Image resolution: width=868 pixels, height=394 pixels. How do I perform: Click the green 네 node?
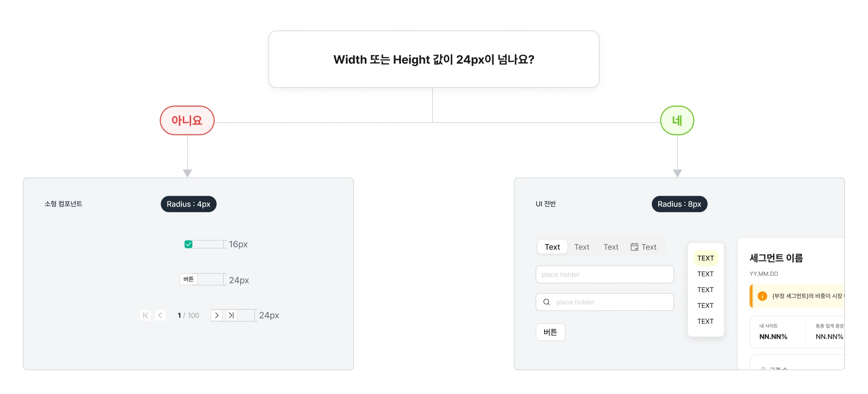(677, 120)
